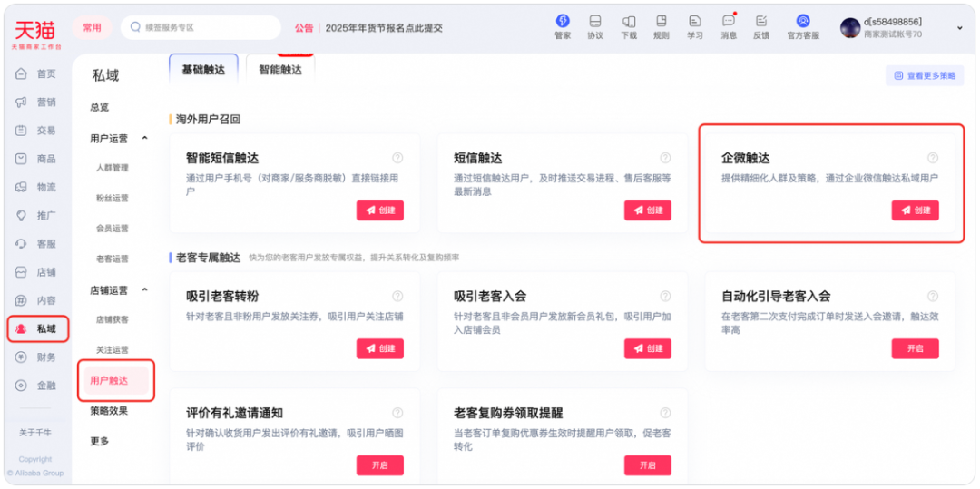Image resolution: width=980 pixels, height=489 pixels.
Task: Click help icon on 老客复购券领取提醒 card
Action: (665, 413)
